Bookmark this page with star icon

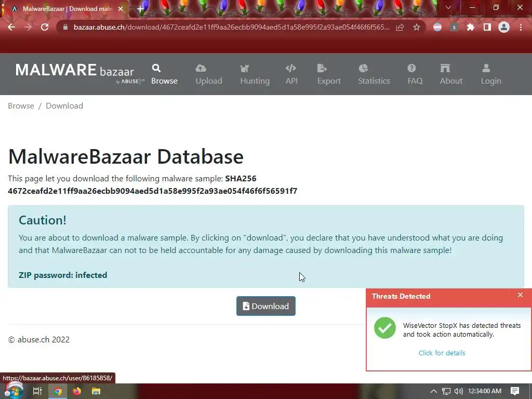point(417,27)
